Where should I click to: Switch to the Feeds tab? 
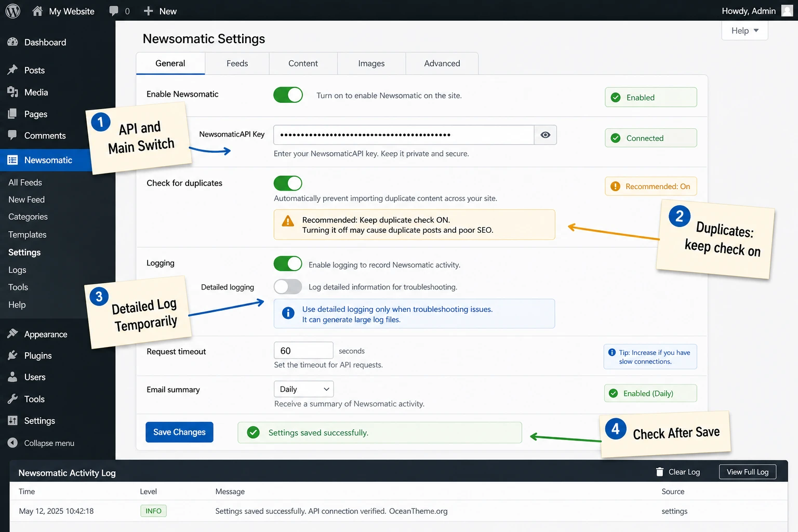237,63
